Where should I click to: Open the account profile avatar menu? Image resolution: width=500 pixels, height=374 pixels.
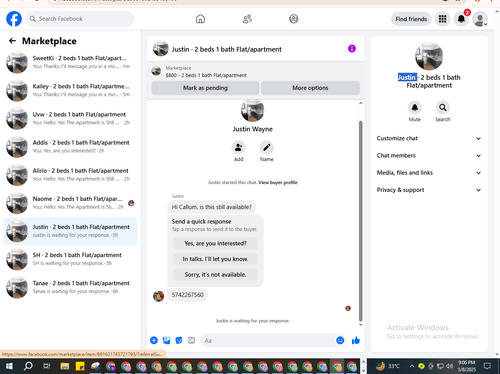480,19
